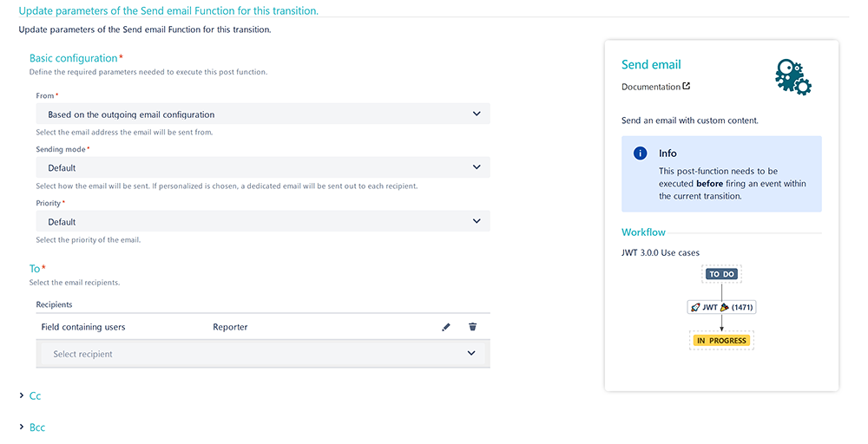Click the JWT (1471) transition box

[x=722, y=308]
